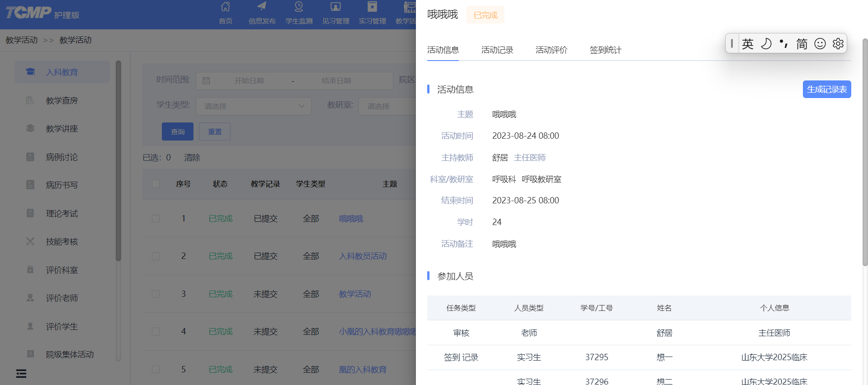Click student number 37295 cell
The width and height of the screenshot is (868, 385).
(597, 357)
